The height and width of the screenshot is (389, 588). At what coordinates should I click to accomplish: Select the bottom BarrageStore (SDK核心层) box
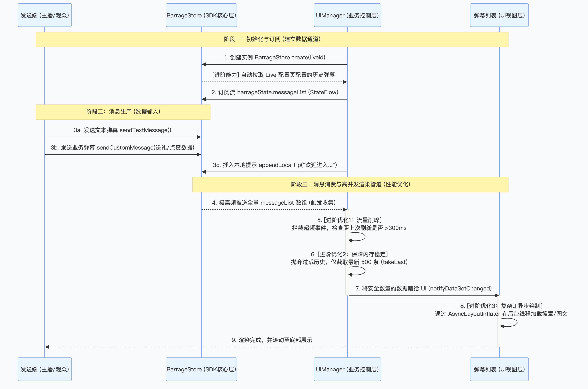click(x=201, y=369)
